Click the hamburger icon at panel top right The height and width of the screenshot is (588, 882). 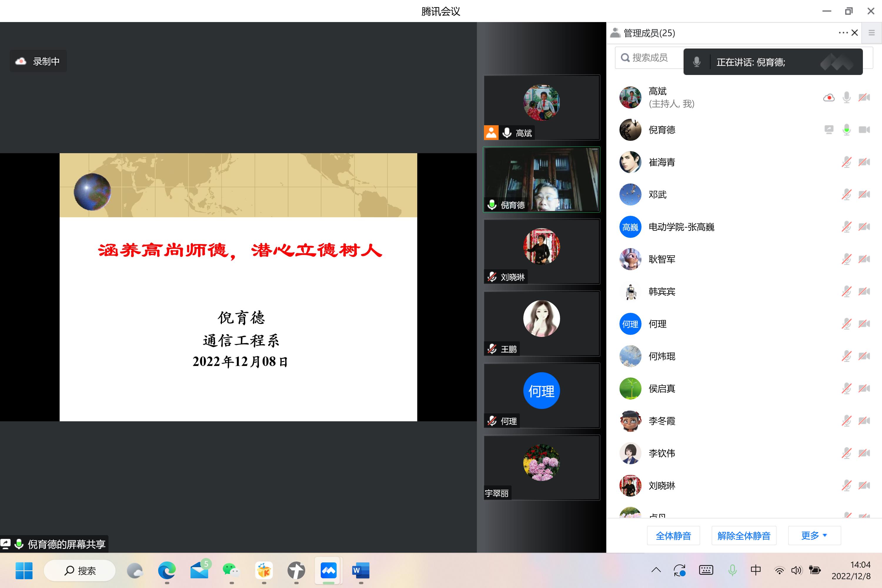871,33
